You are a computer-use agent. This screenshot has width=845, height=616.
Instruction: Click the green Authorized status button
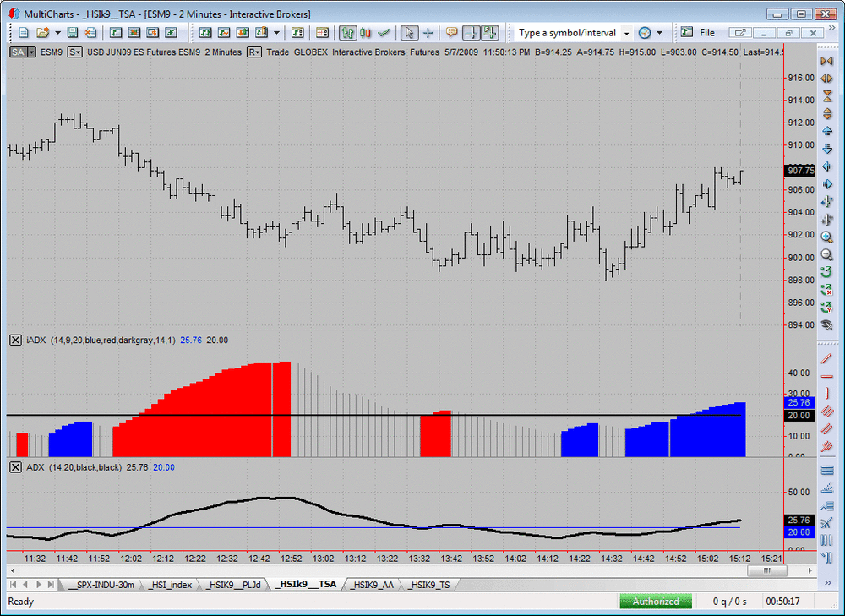click(656, 602)
